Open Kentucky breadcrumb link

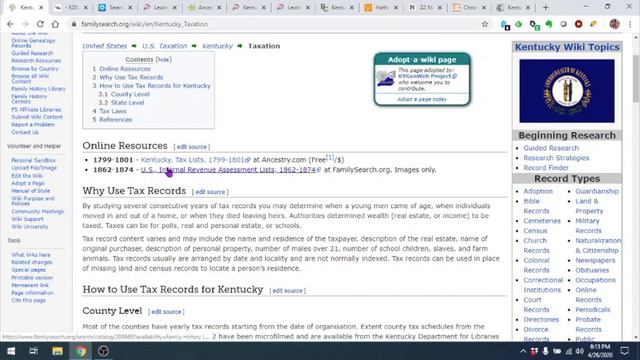pyautogui.click(x=217, y=46)
